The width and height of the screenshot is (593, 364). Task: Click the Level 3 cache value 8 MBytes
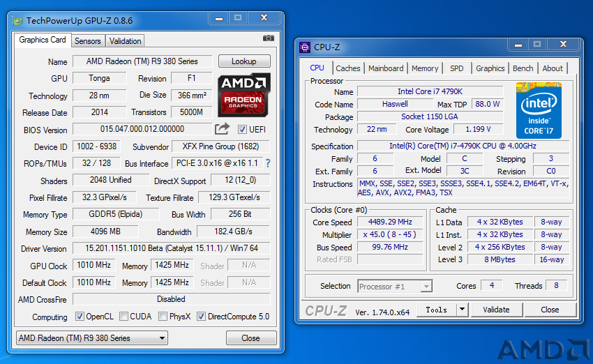(500, 259)
